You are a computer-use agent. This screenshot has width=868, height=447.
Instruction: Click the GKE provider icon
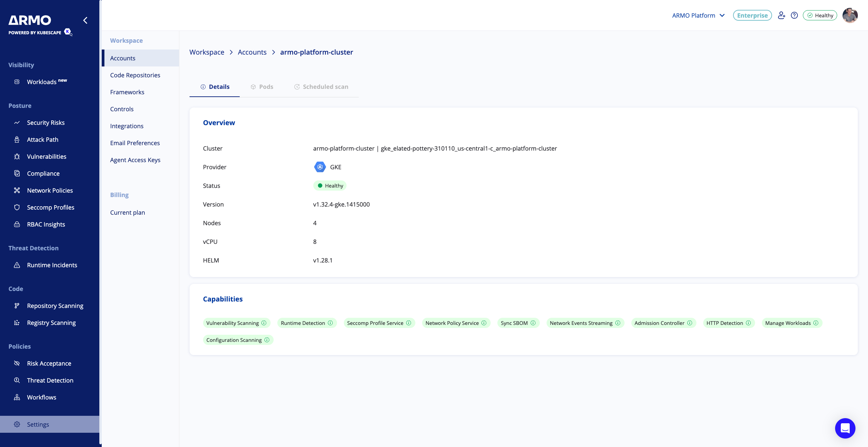tap(320, 167)
